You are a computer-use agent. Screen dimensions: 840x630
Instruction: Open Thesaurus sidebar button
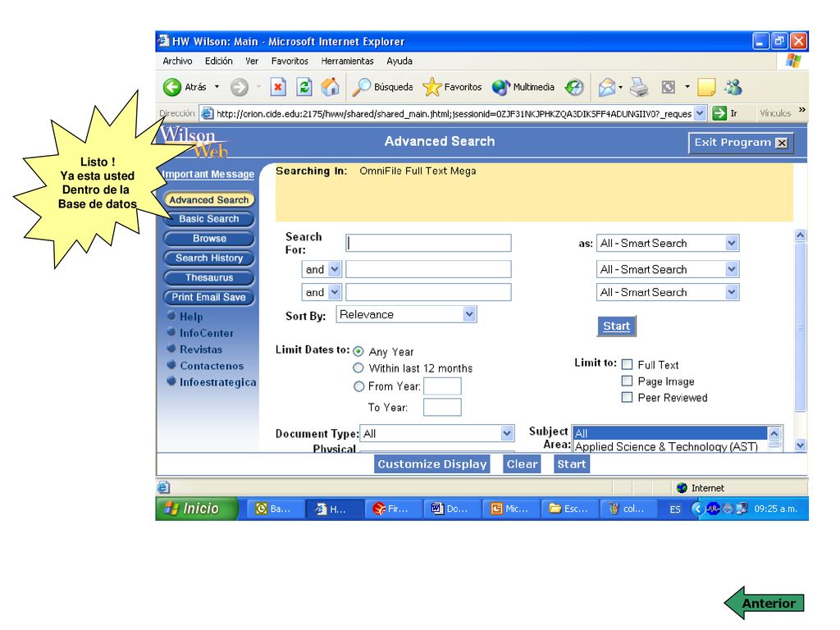pyautogui.click(x=209, y=277)
